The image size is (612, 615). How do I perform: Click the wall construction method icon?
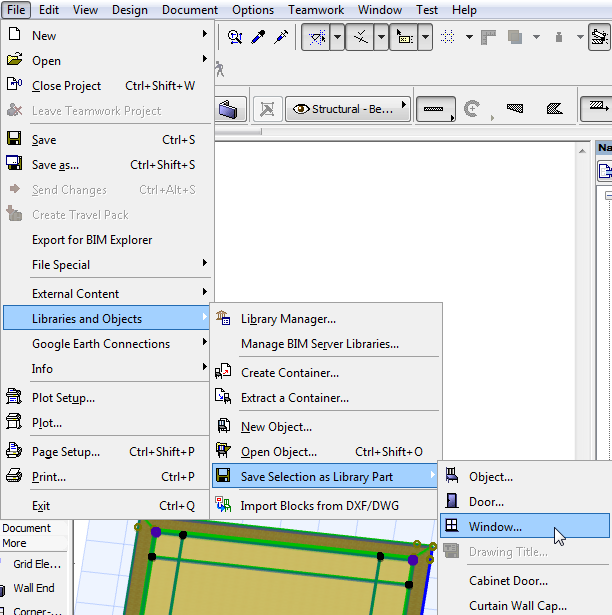coord(597,109)
